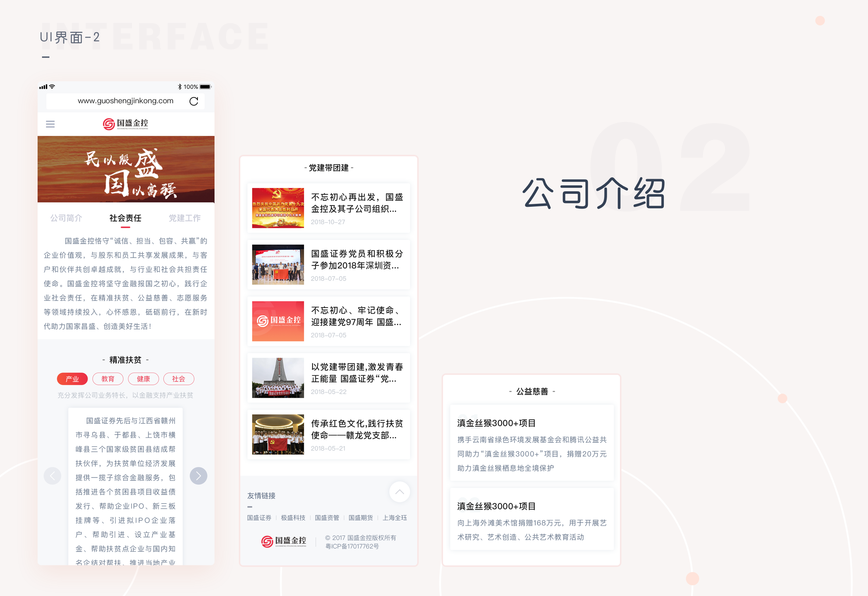Open article 以党建带团建,激发青春 title
The width and height of the screenshot is (868, 596).
pyautogui.click(x=357, y=373)
